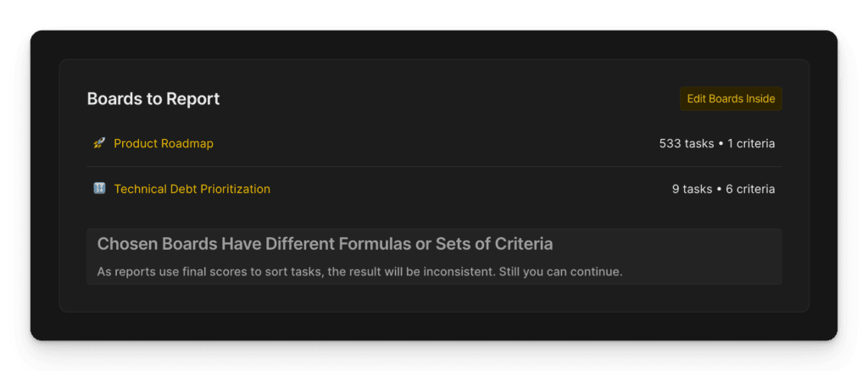
Task: Click the bullet separator in the Product Roadmap stats
Action: pos(721,144)
